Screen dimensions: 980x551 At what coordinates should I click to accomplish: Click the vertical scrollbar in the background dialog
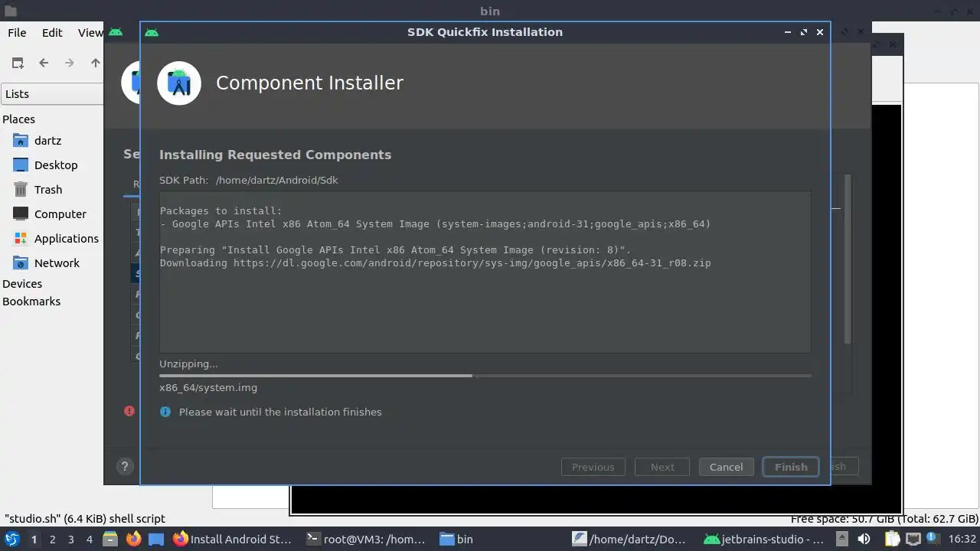coord(848,259)
